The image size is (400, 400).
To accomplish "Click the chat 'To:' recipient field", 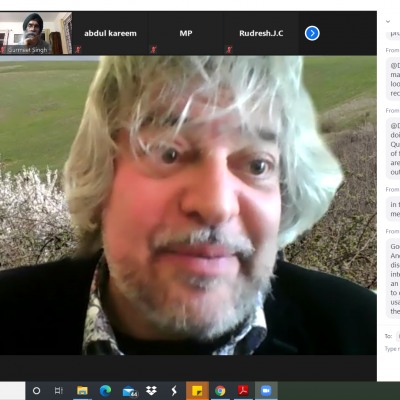I will (398, 336).
